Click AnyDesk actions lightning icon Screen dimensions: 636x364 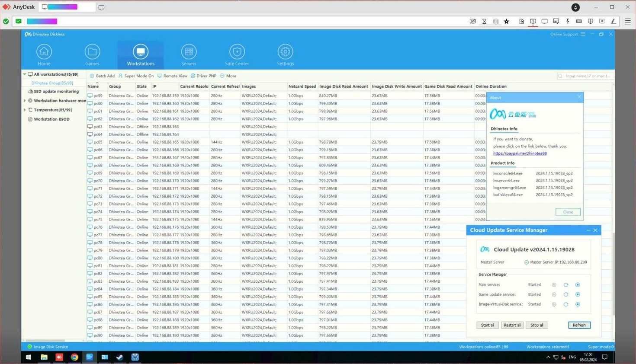(x=568, y=21)
